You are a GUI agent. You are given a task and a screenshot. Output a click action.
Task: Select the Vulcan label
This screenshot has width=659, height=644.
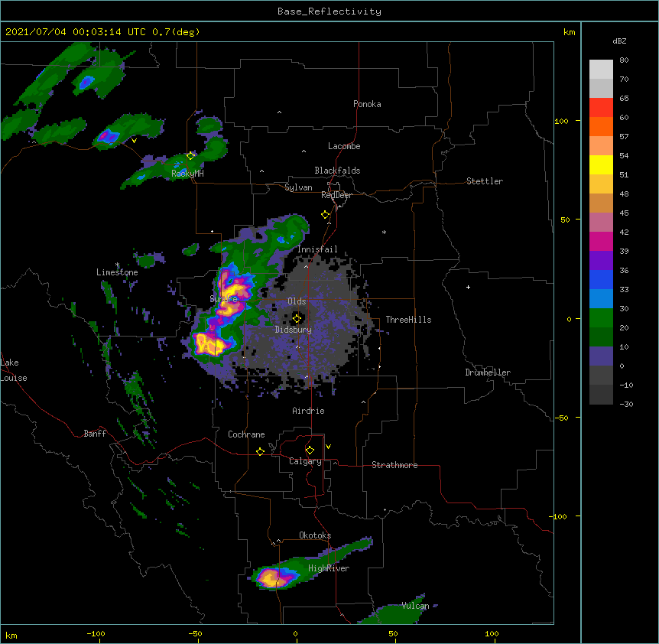pos(415,606)
